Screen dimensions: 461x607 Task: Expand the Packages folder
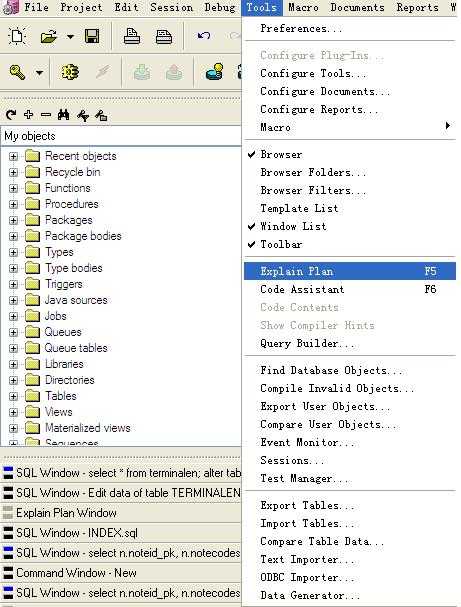coord(13,220)
